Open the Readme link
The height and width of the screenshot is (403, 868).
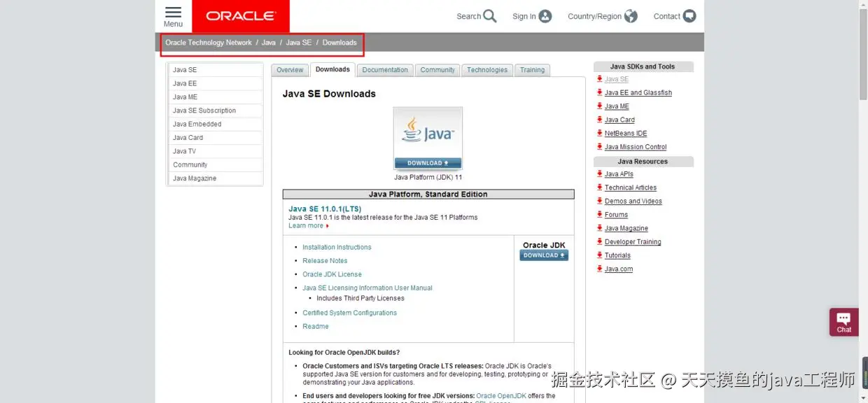pyautogui.click(x=315, y=326)
